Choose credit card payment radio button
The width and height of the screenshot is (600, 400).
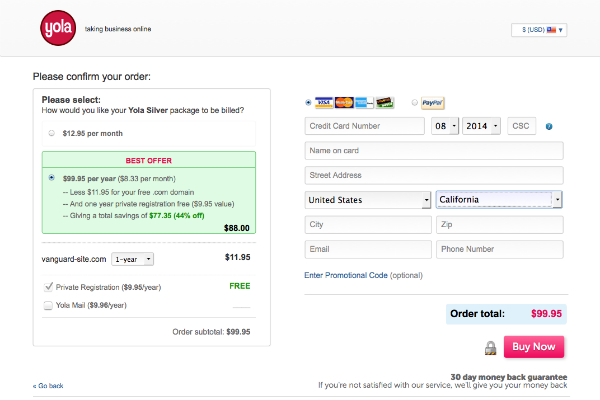tap(308, 103)
